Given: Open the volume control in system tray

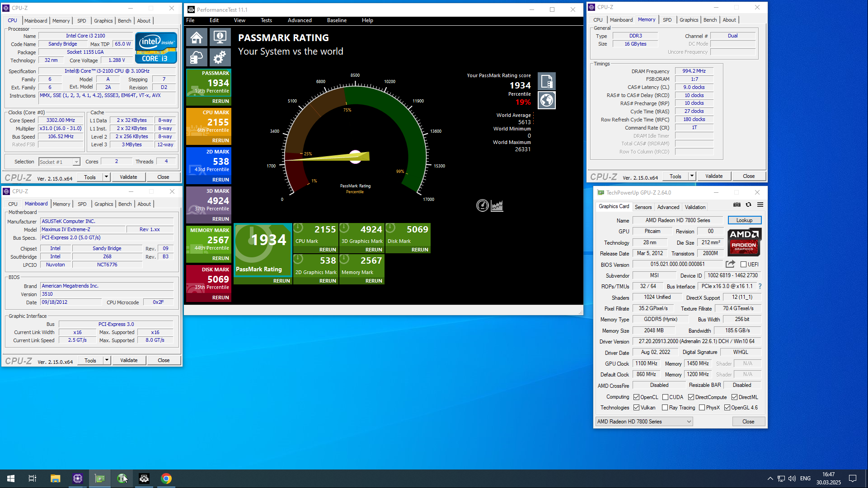Looking at the screenshot, I should tap(792, 479).
